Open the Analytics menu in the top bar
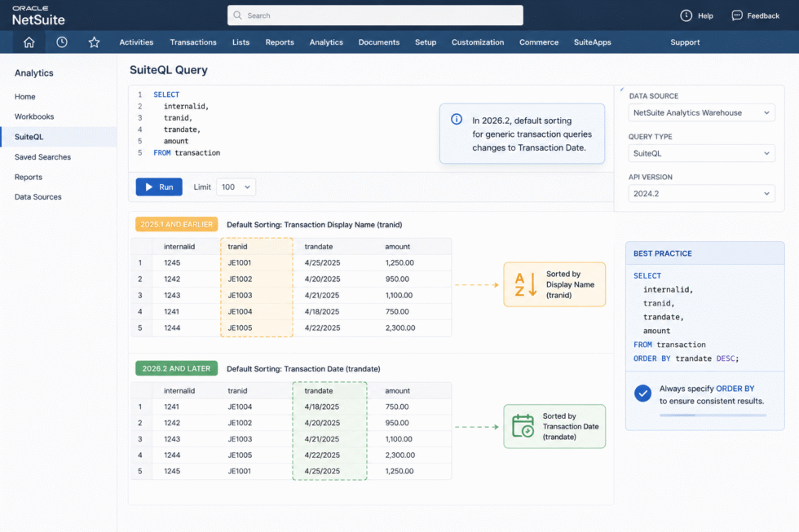Viewport: 799px width, 532px height. click(326, 42)
